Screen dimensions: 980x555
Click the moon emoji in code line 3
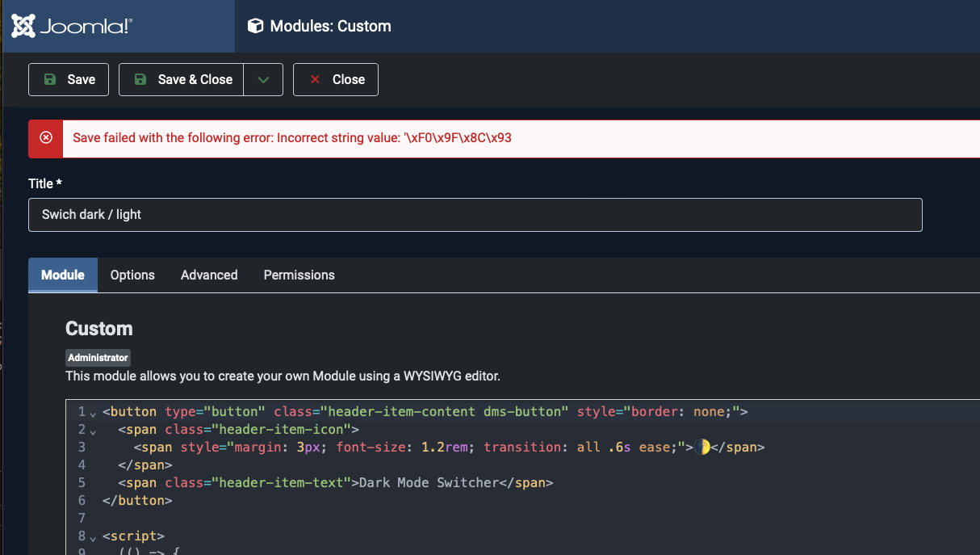pyautogui.click(x=702, y=447)
